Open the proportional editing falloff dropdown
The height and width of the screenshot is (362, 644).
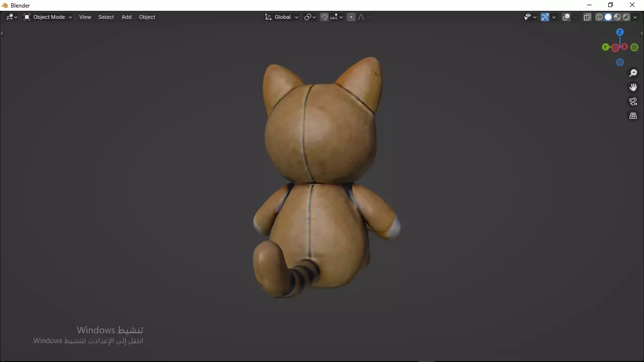(363, 17)
